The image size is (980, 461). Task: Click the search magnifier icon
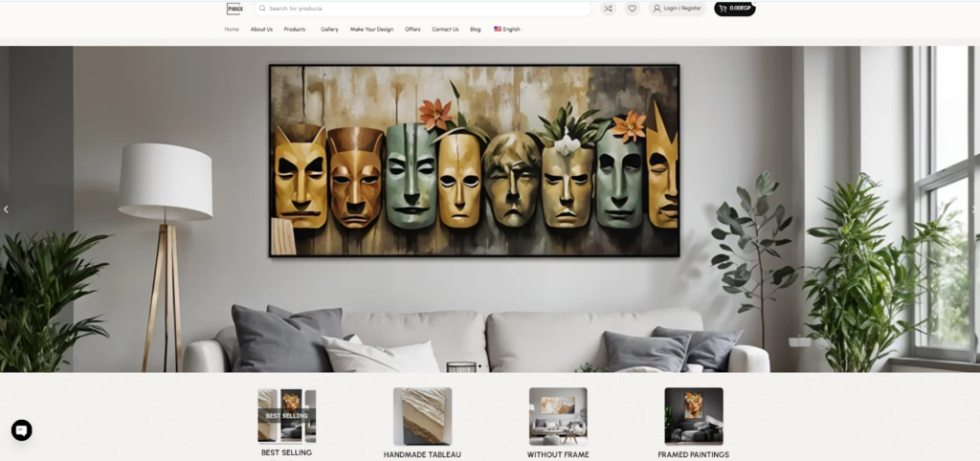[x=262, y=8]
